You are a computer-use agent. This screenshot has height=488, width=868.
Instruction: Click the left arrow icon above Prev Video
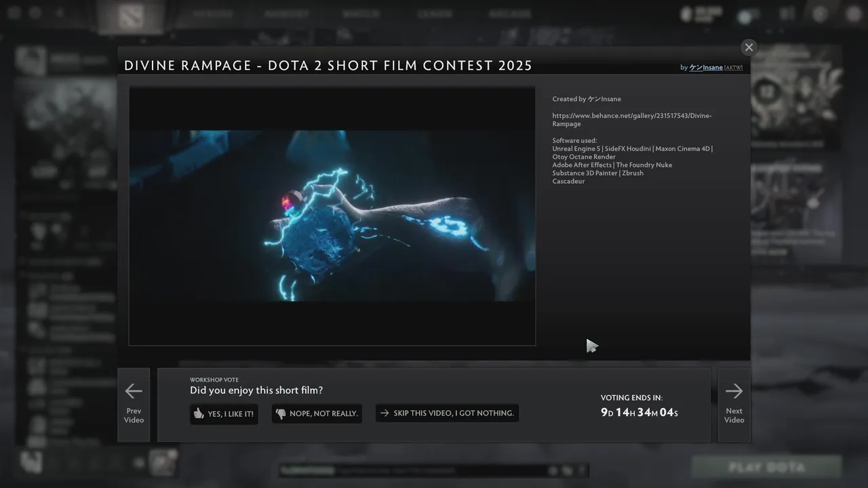pyautogui.click(x=134, y=390)
